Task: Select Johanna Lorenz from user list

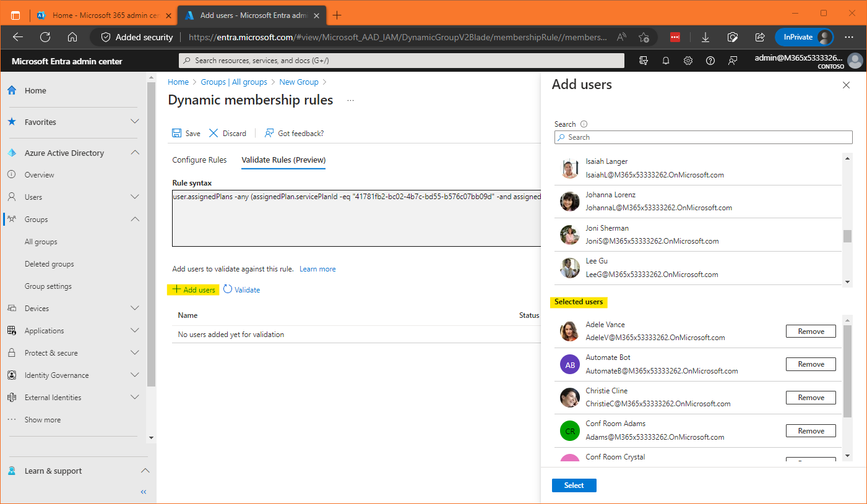Action: (697, 201)
